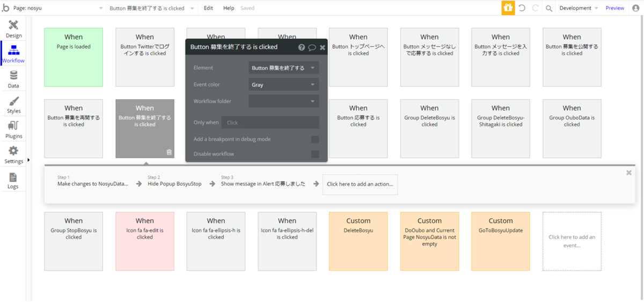Click the redo arrow icon

(535, 8)
